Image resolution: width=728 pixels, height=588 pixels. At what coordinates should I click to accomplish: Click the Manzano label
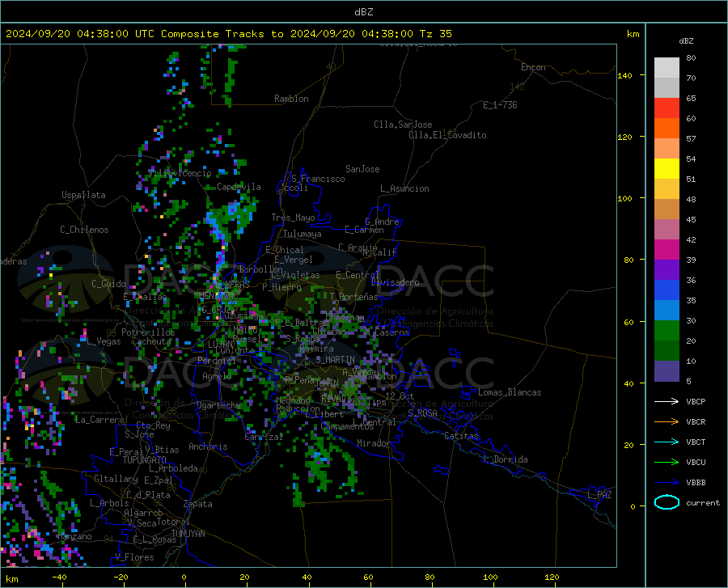pos(75,536)
